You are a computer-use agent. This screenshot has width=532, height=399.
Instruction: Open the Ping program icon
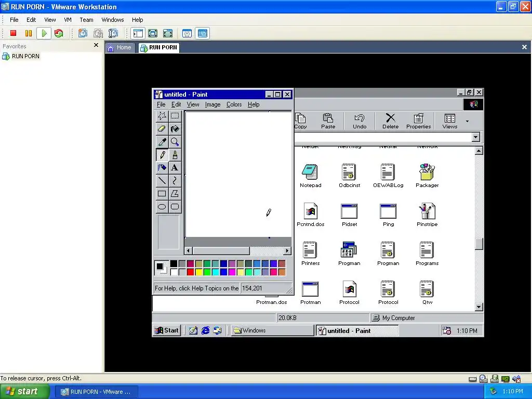tap(388, 215)
